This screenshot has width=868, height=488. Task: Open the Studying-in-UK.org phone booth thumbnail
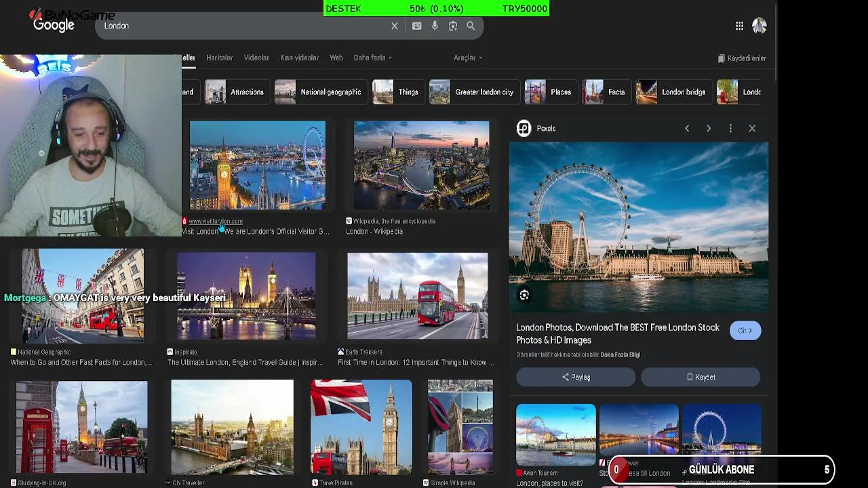tap(81, 427)
